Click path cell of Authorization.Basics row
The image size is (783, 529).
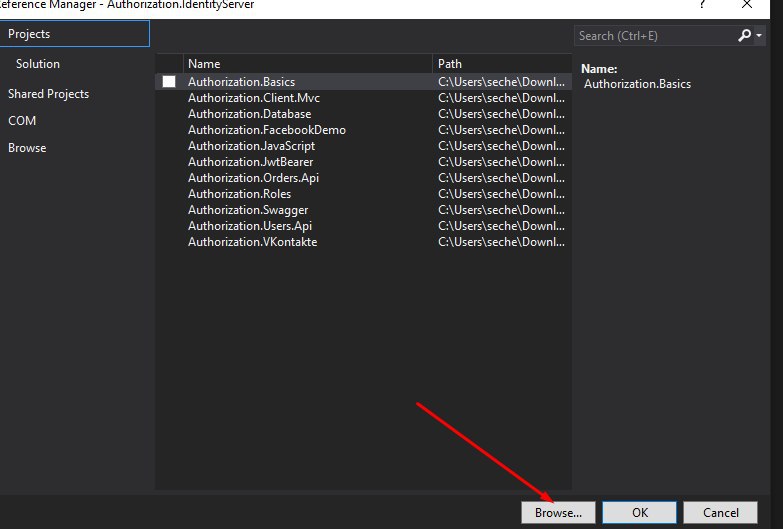point(501,82)
